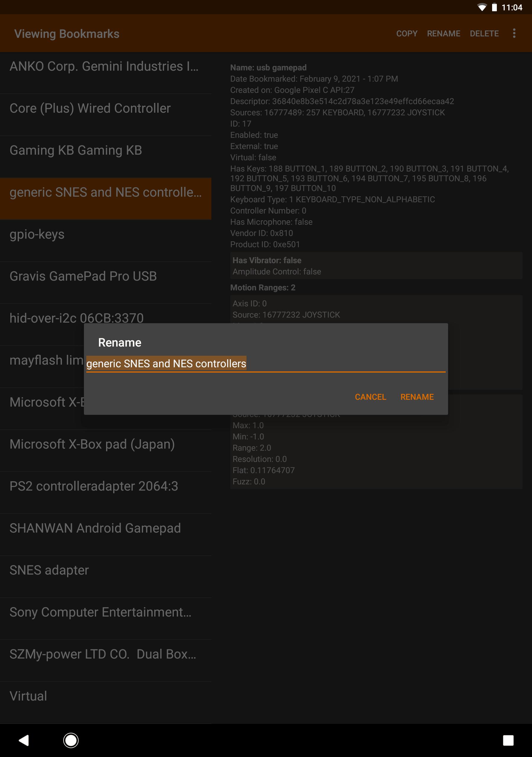Select SHANWAN Android Gamepad bookmark
The image size is (532, 757).
pyautogui.click(x=106, y=534)
